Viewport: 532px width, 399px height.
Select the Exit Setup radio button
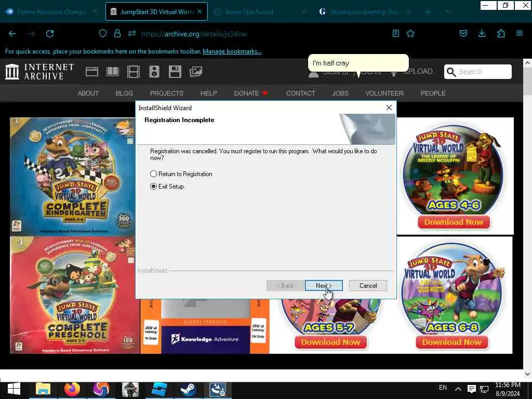click(153, 187)
